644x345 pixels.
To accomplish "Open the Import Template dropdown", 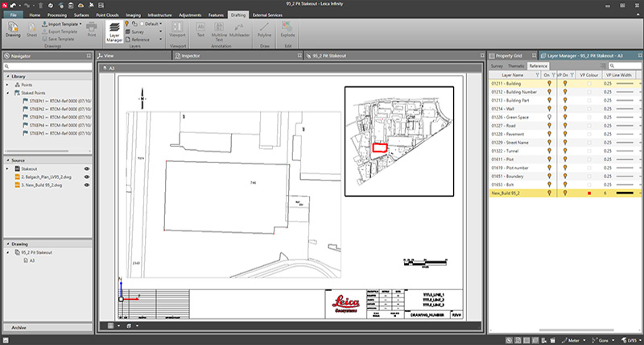I will tap(79, 24).
